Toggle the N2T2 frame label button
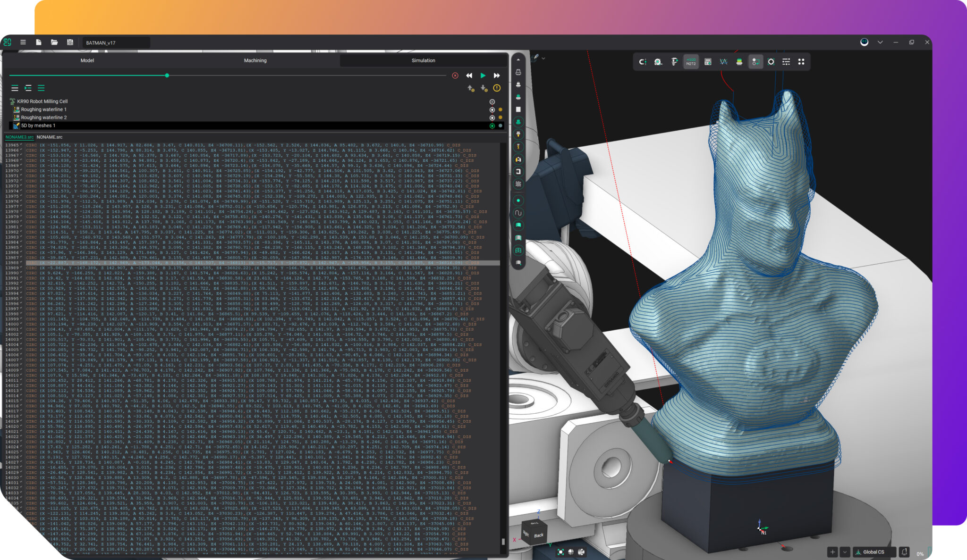Viewport: 967px width, 560px height. click(691, 62)
